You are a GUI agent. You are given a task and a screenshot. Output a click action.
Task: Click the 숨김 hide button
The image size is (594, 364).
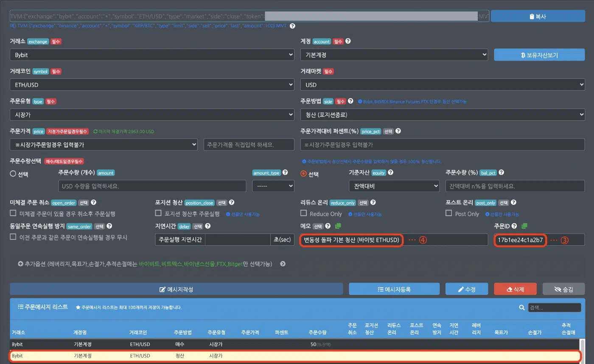(563, 289)
